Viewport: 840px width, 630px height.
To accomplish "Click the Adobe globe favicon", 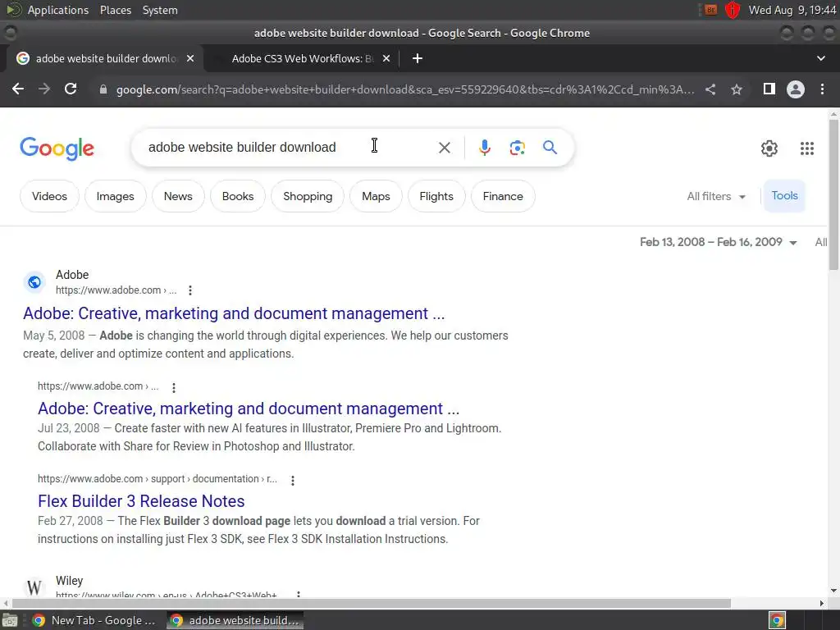I will [34, 282].
